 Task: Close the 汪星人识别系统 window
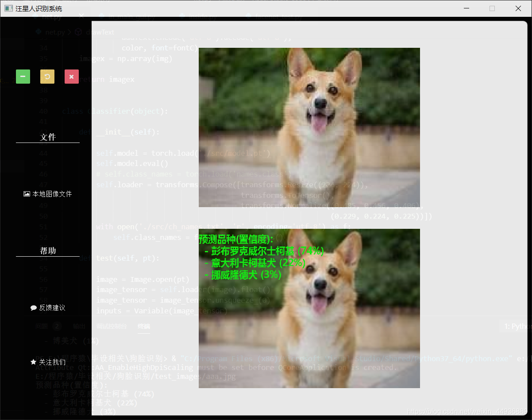coord(518,8)
